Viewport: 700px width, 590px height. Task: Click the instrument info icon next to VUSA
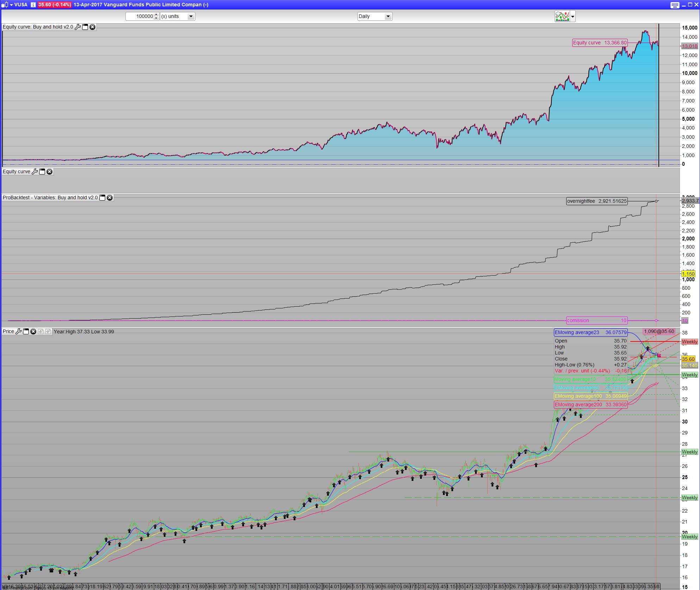point(33,5)
